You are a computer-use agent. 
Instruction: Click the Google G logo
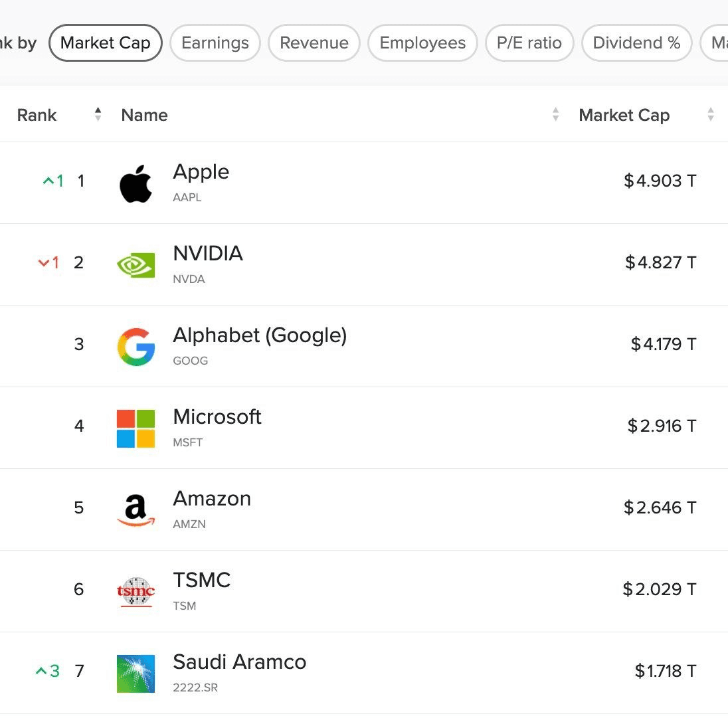pyautogui.click(x=136, y=347)
